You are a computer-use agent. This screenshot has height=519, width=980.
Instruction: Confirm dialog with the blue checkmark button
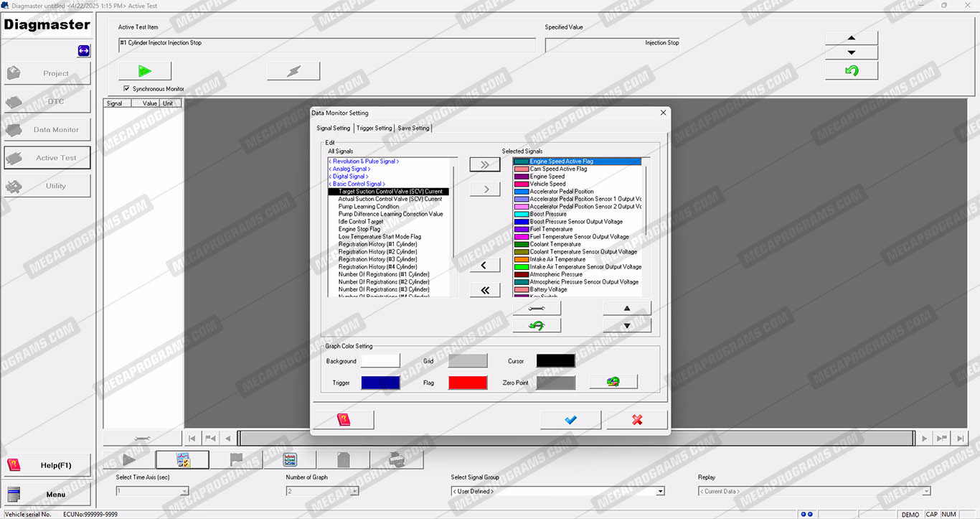[570, 420]
